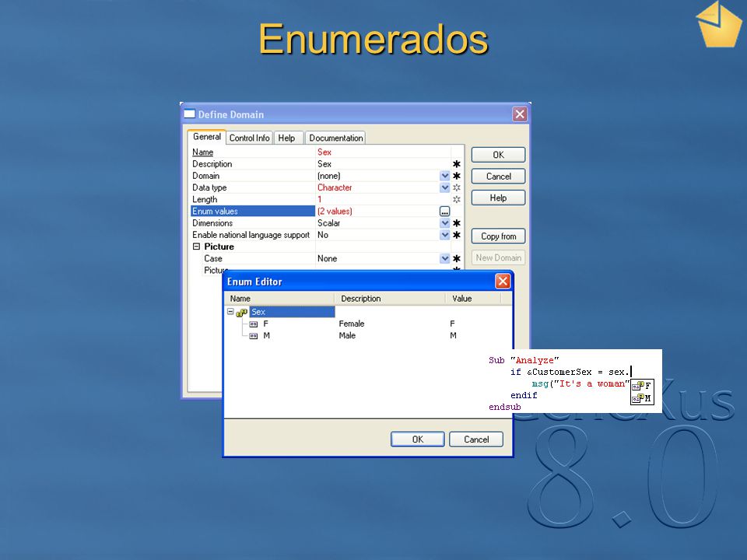Click the asterisk marker beside Case row
Image resolution: width=747 pixels, height=560 pixels.
[x=457, y=258]
